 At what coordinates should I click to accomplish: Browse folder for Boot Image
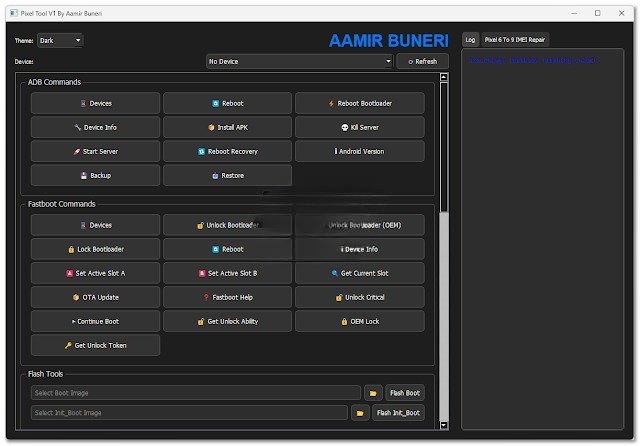(x=373, y=393)
